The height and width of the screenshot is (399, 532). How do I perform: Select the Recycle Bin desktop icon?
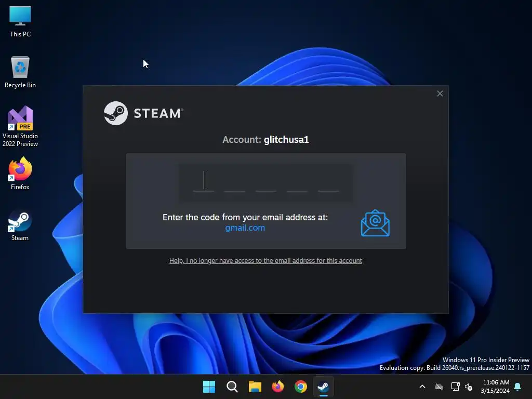(x=20, y=72)
